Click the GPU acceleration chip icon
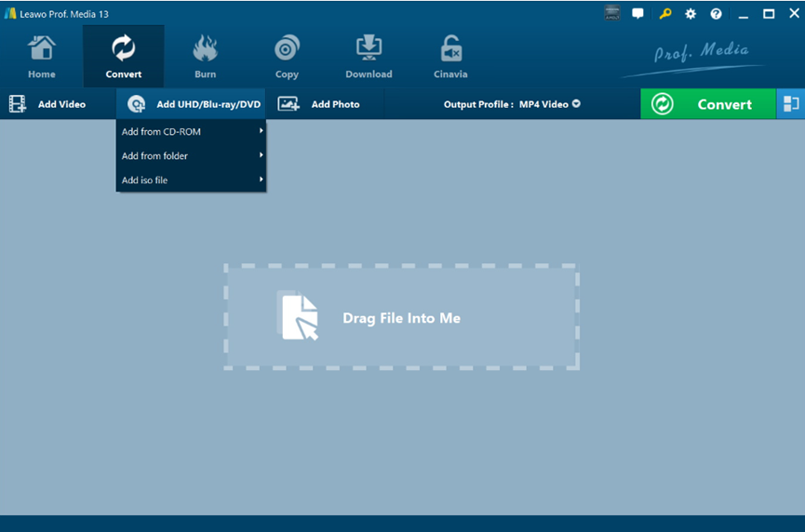805x532 pixels. click(x=611, y=14)
